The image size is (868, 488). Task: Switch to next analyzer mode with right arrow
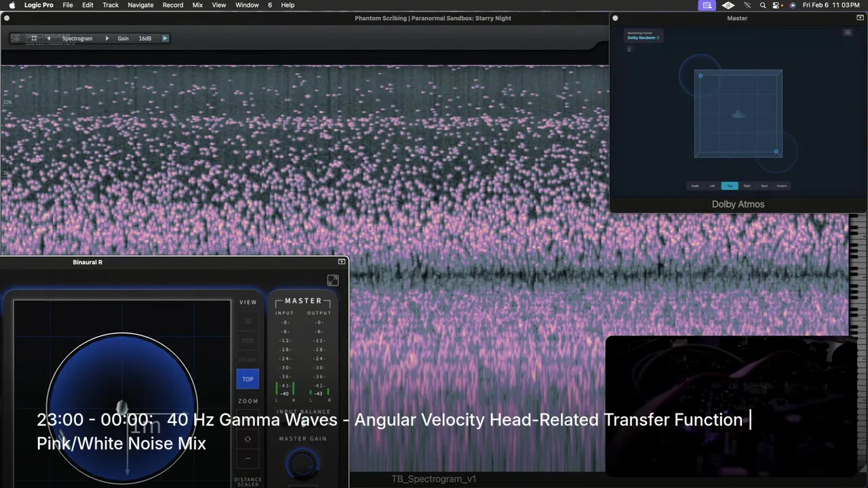click(x=106, y=39)
